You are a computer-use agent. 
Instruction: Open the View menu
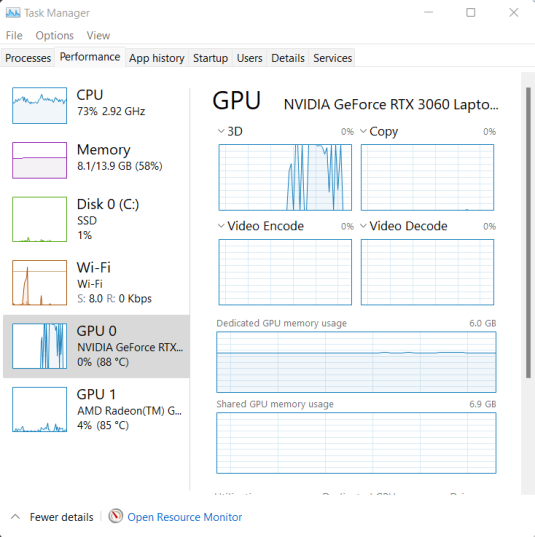tap(98, 36)
